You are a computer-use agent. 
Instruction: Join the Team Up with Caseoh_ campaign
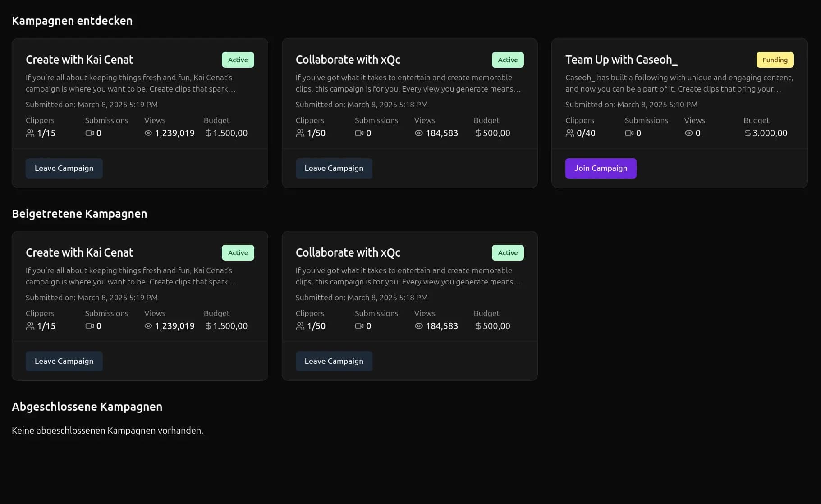(601, 168)
